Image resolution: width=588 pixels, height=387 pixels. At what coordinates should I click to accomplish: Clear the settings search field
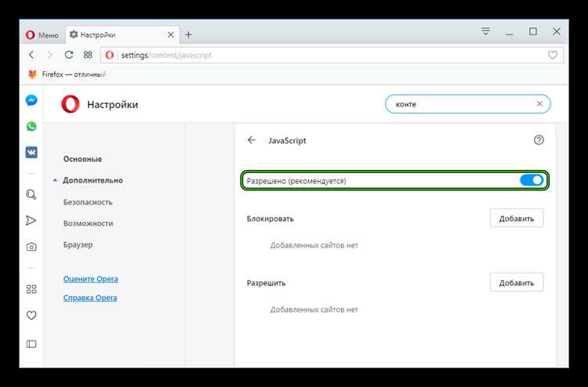click(539, 103)
